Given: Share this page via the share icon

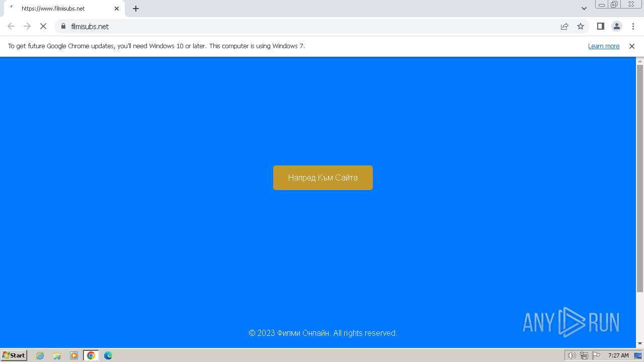Looking at the screenshot, I should coord(565,26).
